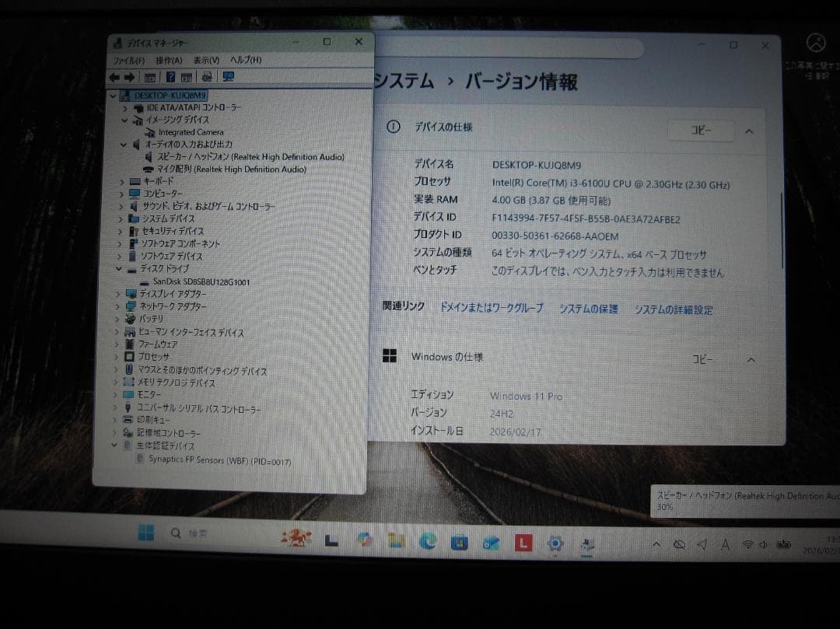Open ドメインまたはワークグループ link

point(492,308)
